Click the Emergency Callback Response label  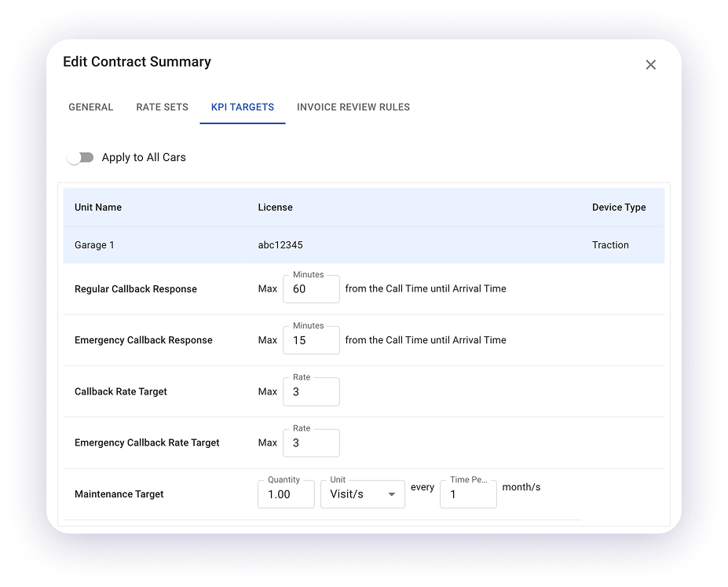coord(144,340)
